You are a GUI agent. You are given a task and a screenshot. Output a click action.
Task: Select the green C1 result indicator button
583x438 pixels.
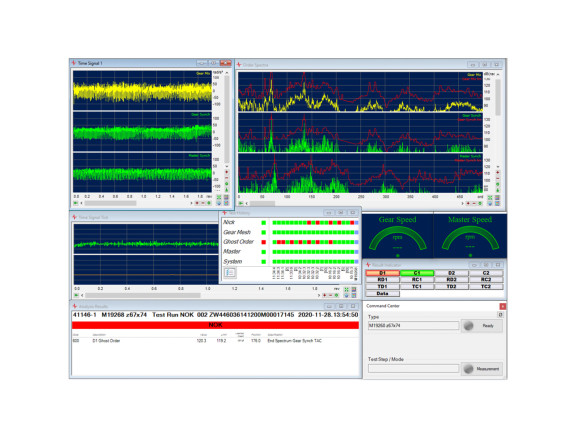[x=417, y=273]
